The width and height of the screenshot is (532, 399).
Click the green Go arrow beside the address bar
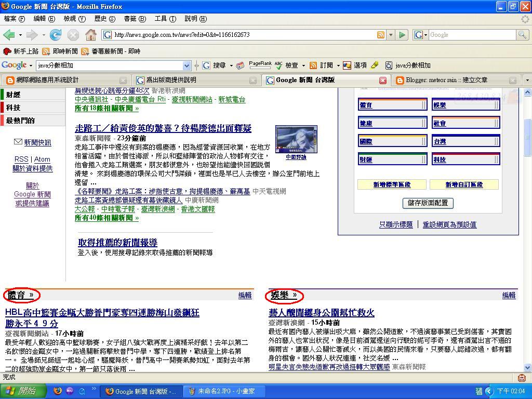coord(402,35)
